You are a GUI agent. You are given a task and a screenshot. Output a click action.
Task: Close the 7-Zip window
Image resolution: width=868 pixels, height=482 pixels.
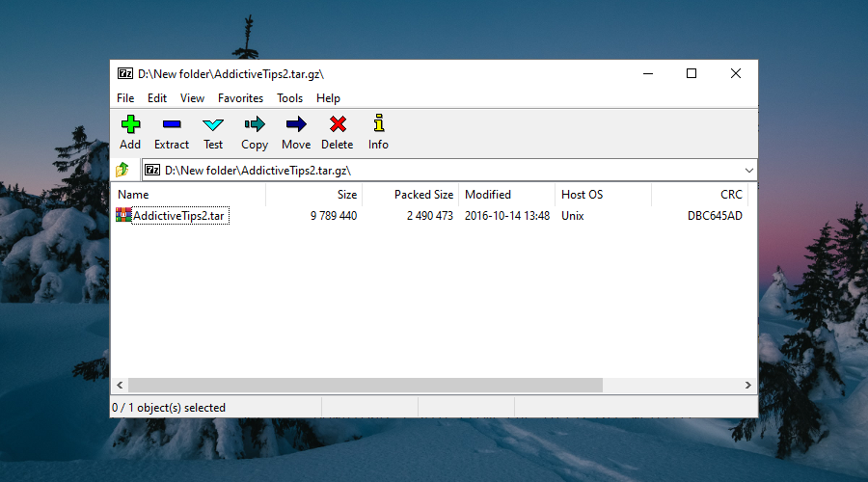click(736, 73)
